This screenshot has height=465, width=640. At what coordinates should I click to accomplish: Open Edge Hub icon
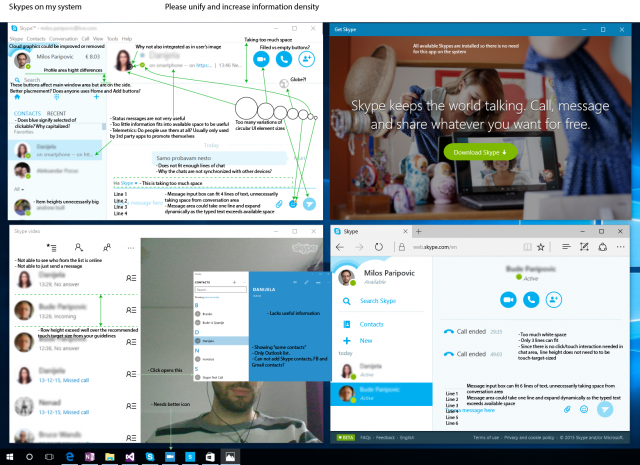pyautogui.click(x=566, y=247)
